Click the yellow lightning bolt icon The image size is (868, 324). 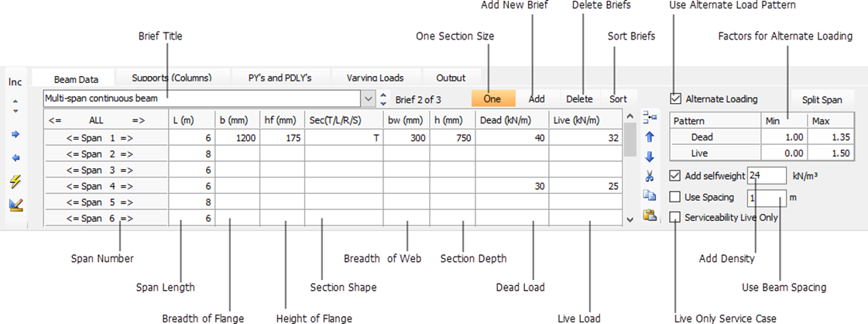pyautogui.click(x=15, y=181)
